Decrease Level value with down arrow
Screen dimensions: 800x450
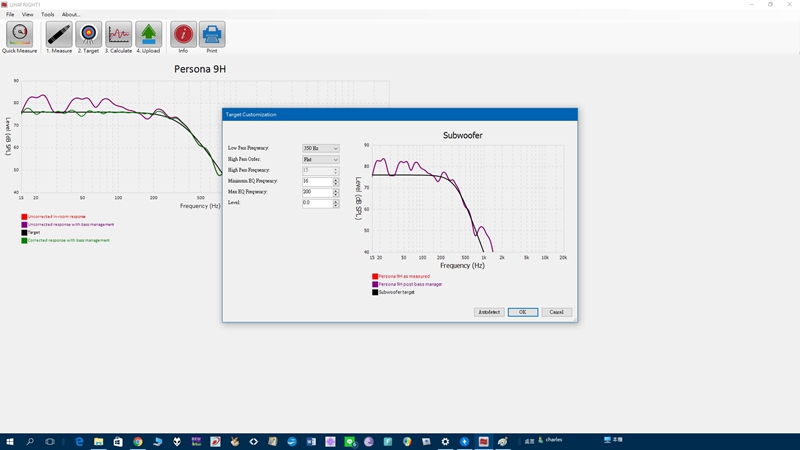click(336, 205)
